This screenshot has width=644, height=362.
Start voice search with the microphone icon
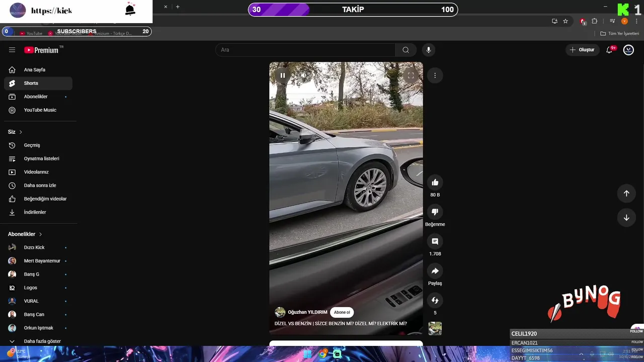(429, 50)
